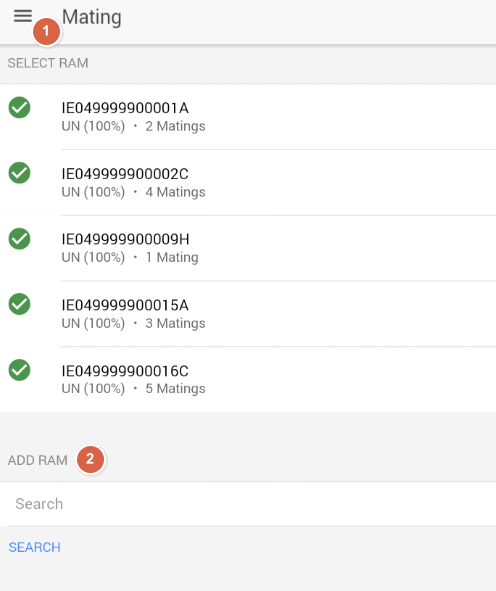Select ram IE049999900002C
Screen dimensions: 496x591
click(248, 182)
